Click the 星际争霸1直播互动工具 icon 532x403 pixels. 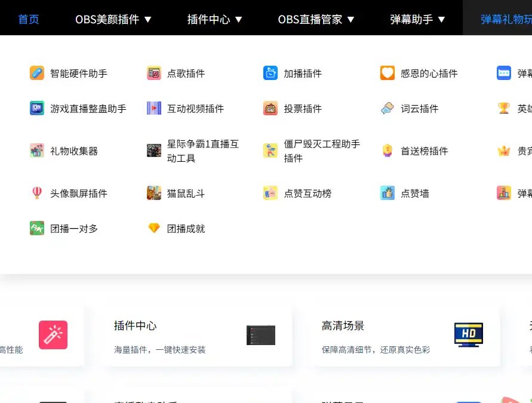[x=153, y=150]
